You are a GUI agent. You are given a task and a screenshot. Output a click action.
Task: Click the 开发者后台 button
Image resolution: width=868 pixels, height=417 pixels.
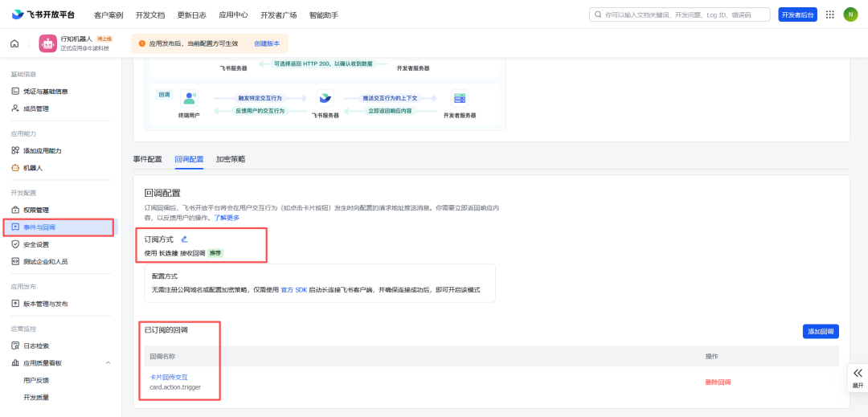coord(798,15)
